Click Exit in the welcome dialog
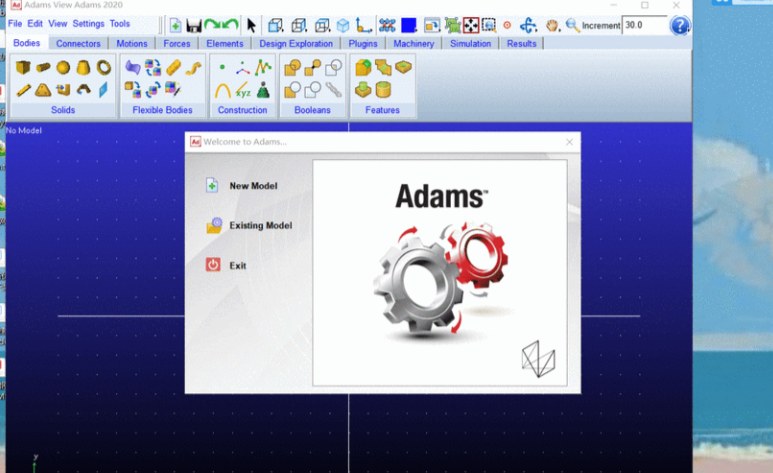The height and width of the screenshot is (473, 773). pyautogui.click(x=237, y=266)
